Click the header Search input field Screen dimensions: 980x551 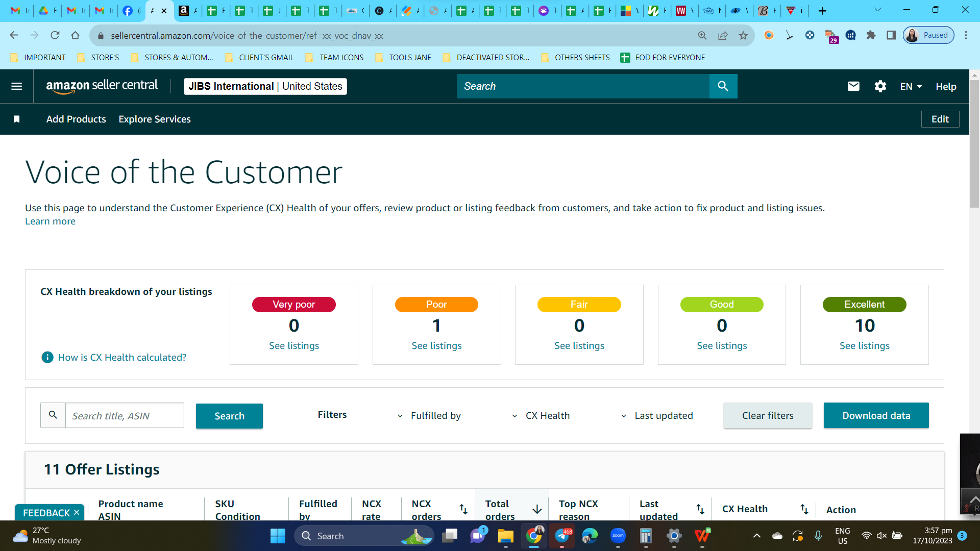(x=583, y=86)
